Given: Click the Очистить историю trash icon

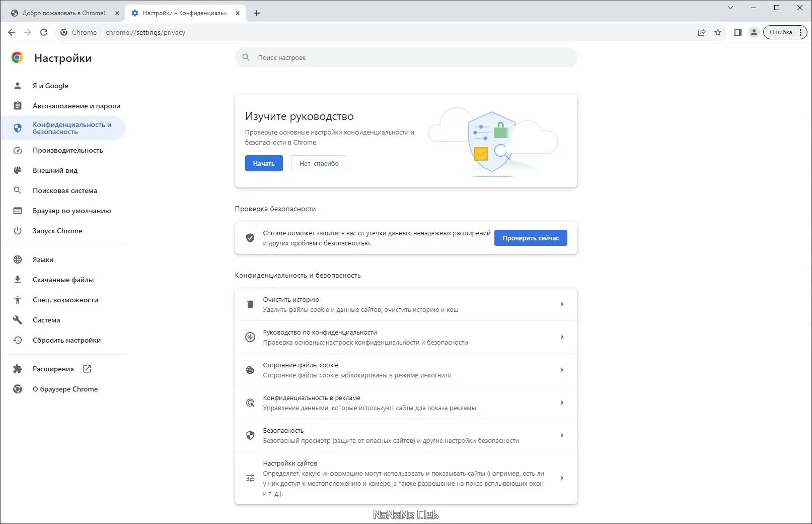Looking at the screenshot, I should (250, 304).
